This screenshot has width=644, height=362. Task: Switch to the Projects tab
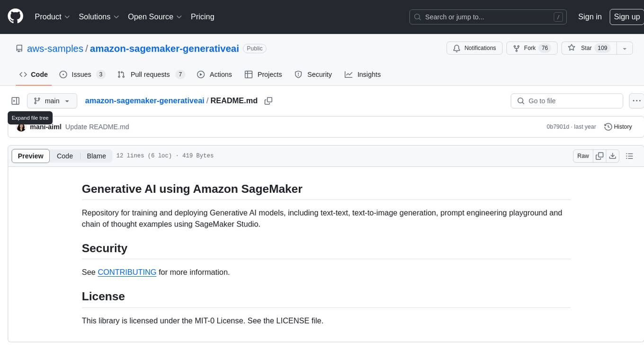(x=263, y=74)
